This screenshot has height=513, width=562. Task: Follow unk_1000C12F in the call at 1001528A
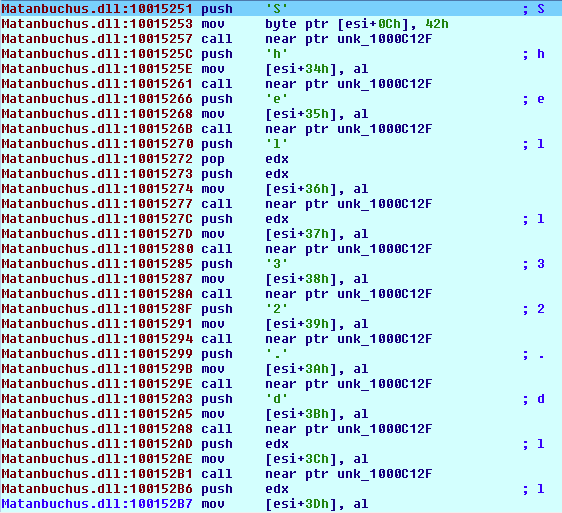pos(385,294)
